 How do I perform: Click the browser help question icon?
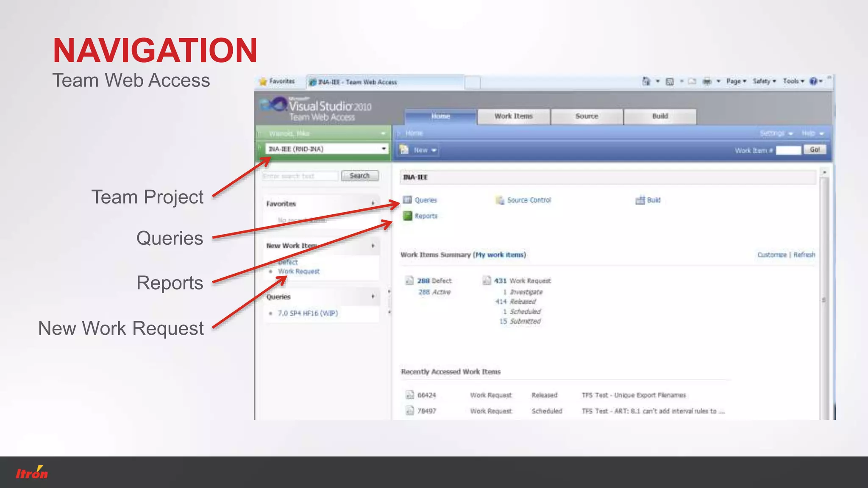pyautogui.click(x=813, y=81)
